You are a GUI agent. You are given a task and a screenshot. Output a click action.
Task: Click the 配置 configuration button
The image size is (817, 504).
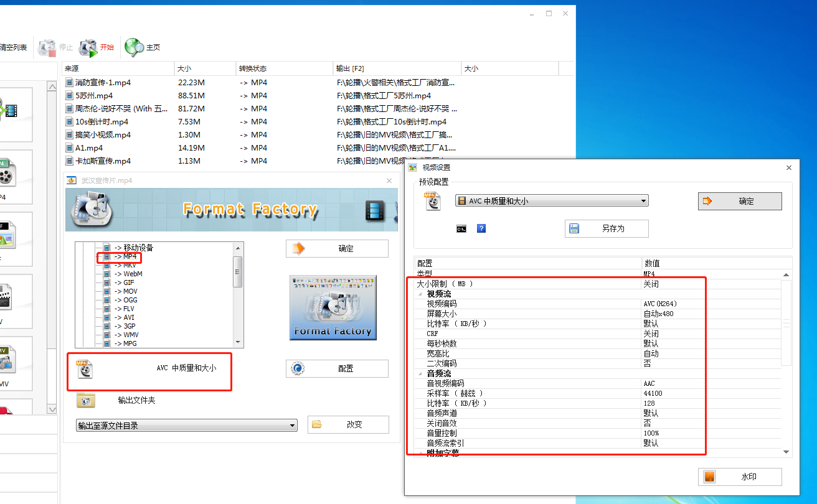(336, 368)
